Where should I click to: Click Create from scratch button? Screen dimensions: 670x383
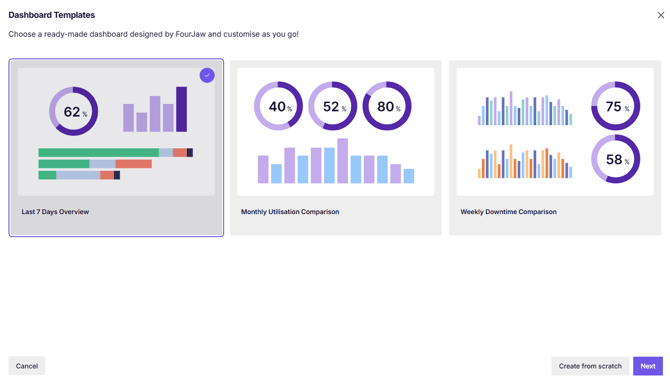point(590,366)
